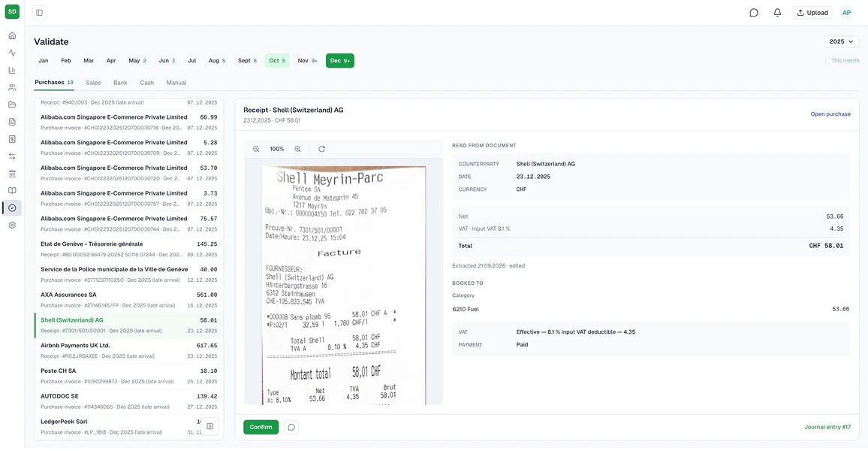
Task: Confirm the Shell receipt
Action: point(261,427)
